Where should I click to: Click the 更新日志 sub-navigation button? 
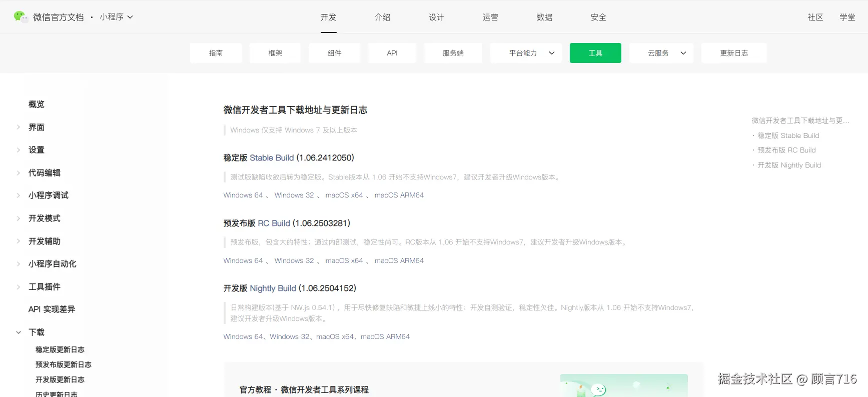pyautogui.click(x=734, y=53)
